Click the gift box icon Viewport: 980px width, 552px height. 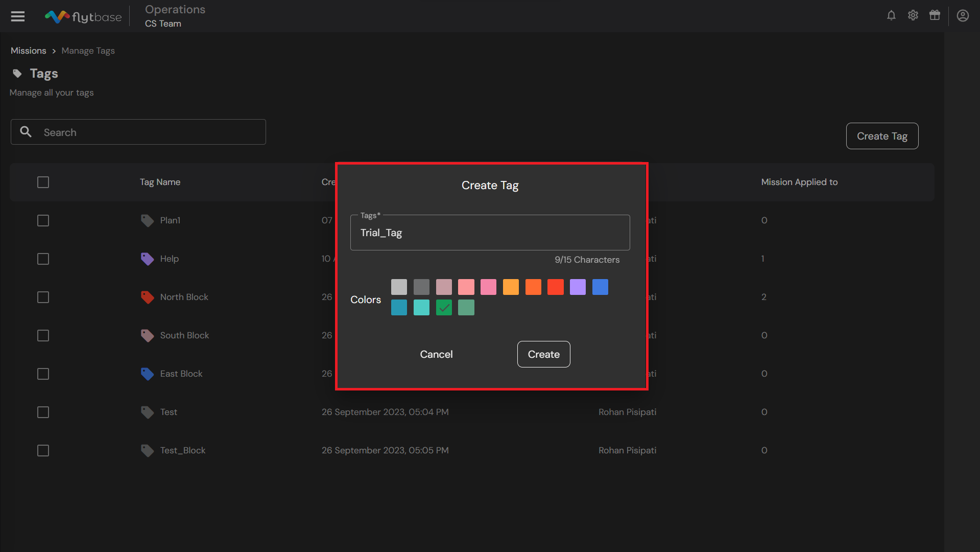pos(935,15)
